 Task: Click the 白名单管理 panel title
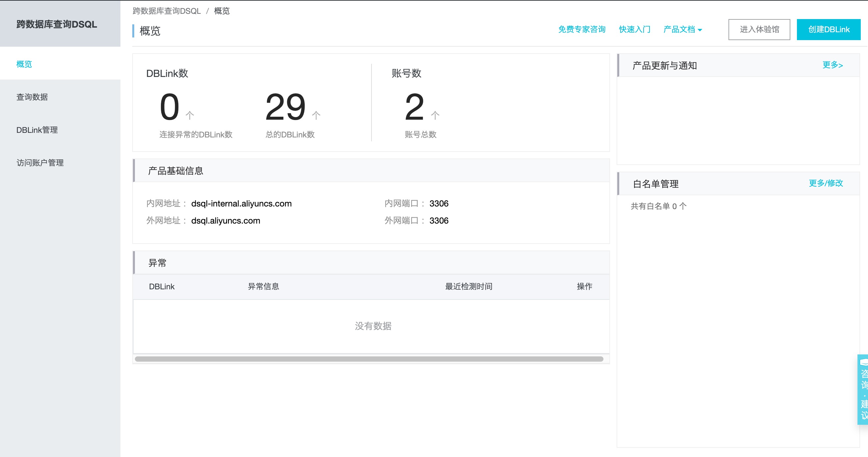656,183
